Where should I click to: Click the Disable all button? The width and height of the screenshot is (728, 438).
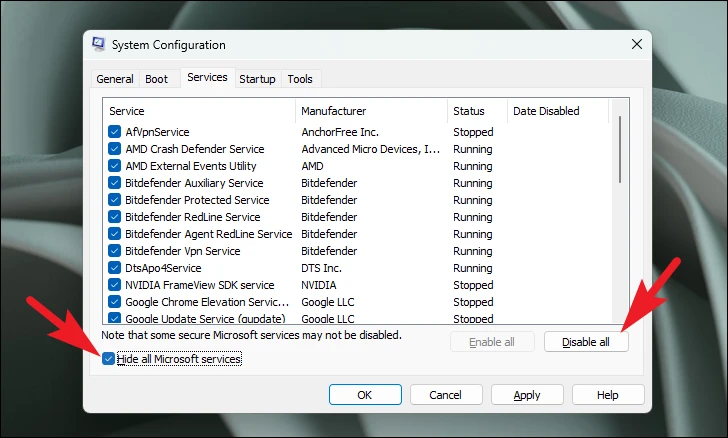click(x=586, y=342)
